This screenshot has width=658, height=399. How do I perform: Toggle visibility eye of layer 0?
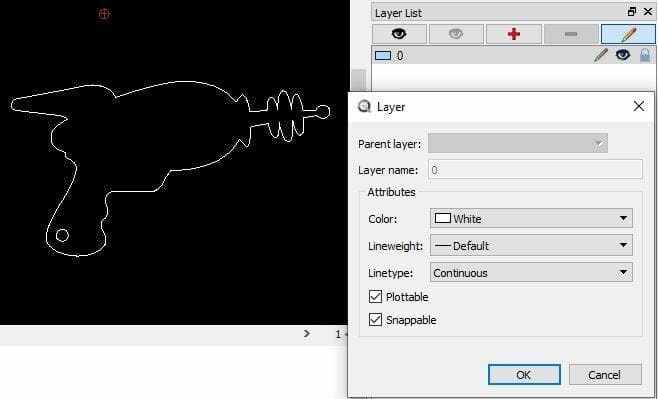(x=623, y=55)
